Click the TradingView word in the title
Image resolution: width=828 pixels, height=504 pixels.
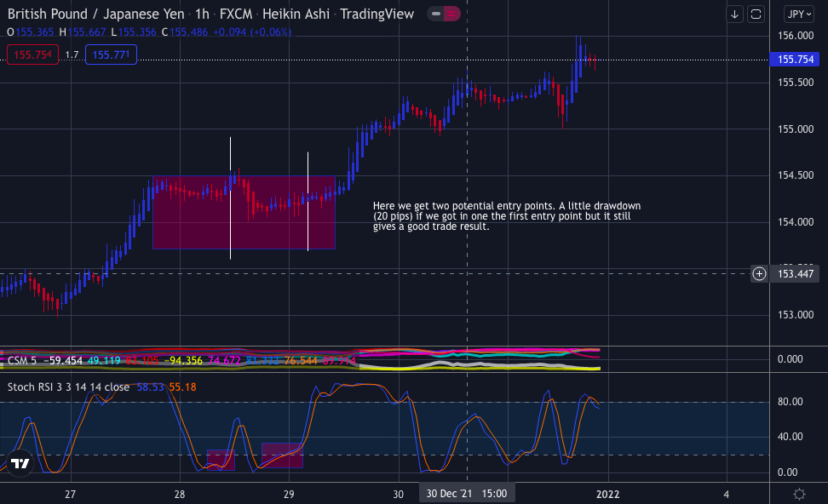coord(377,14)
